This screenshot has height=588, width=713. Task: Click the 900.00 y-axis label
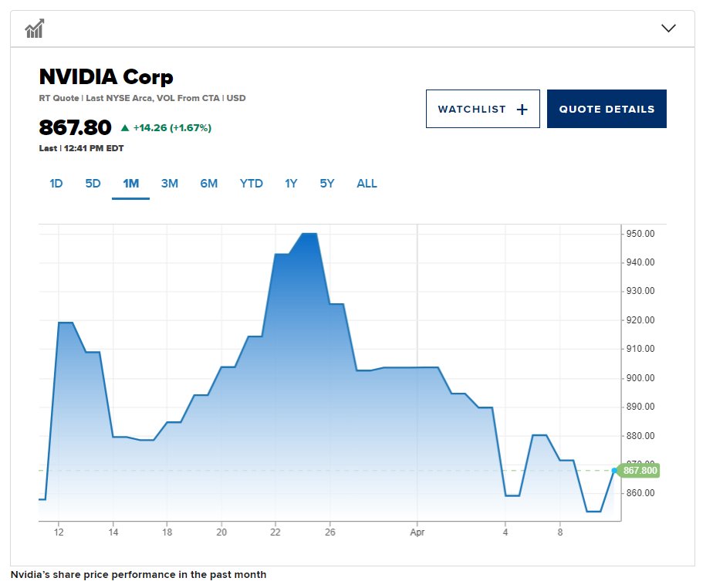640,378
